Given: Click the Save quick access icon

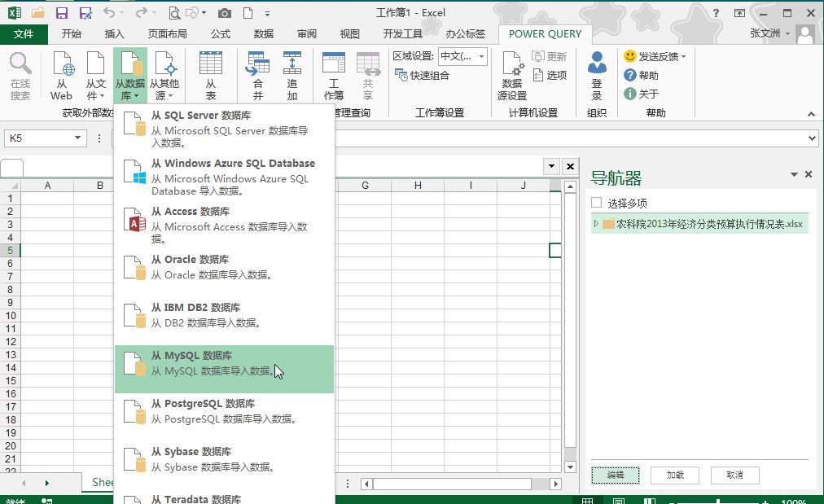Looking at the screenshot, I should coord(62,13).
